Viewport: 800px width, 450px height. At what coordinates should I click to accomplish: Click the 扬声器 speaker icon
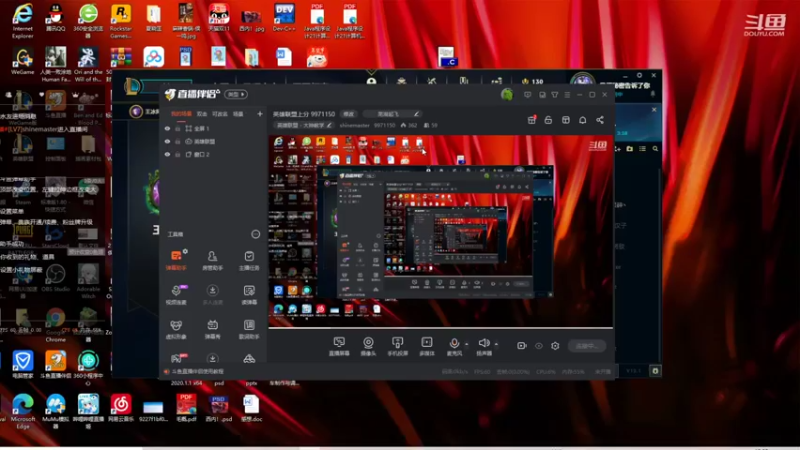[x=484, y=343]
